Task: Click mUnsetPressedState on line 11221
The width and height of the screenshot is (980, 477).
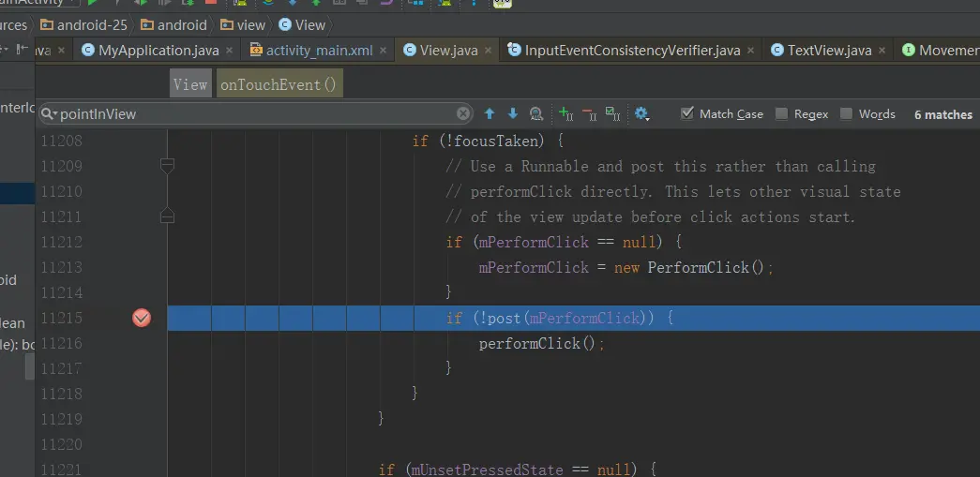Action: click(x=487, y=469)
